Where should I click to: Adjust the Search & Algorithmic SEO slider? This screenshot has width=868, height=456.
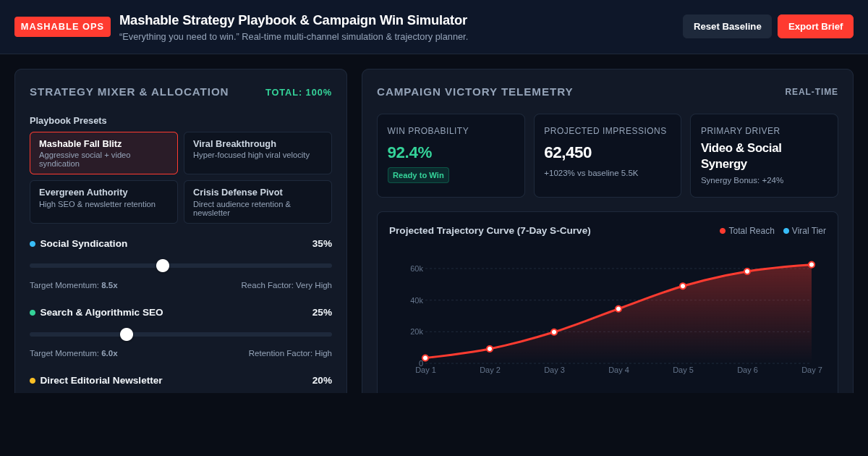(x=181, y=334)
